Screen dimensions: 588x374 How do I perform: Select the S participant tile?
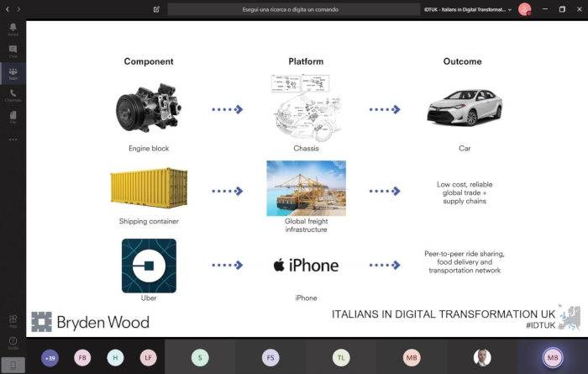click(x=200, y=358)
